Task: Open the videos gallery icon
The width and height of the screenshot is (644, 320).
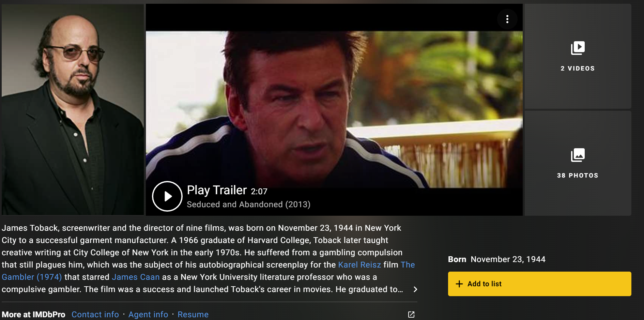Action: (x=578, y=48)
